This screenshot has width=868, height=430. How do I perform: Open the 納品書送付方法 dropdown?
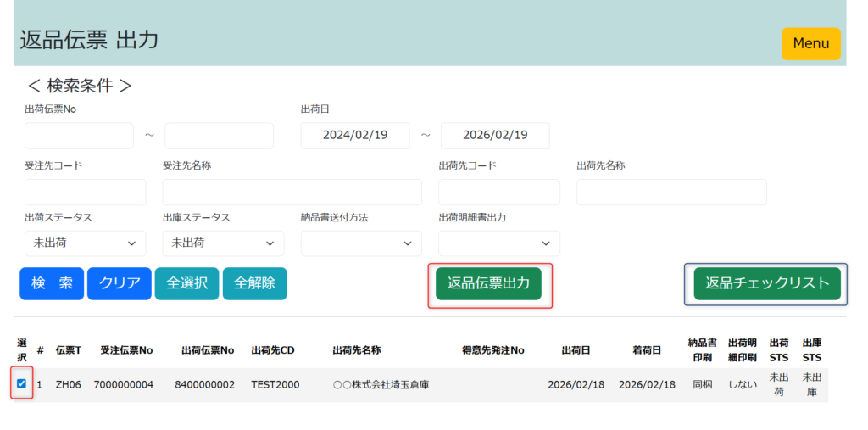pyautogui.click(x=361, y=243)
